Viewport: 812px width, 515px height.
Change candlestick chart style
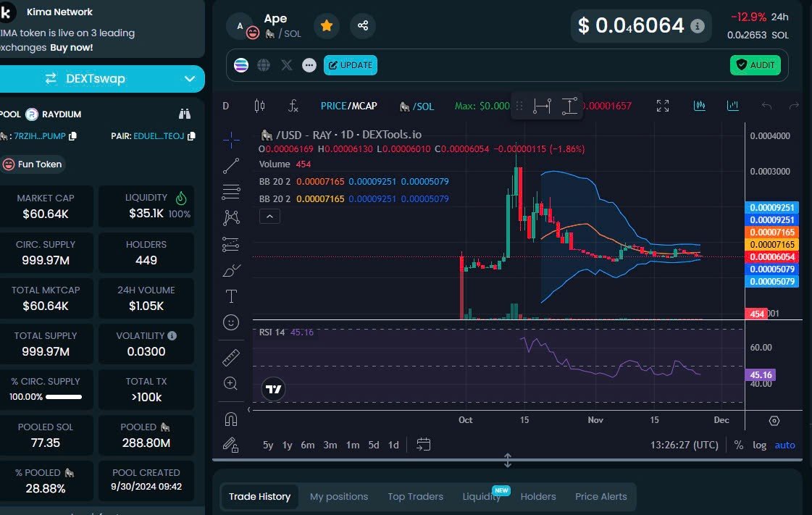(x=259, y=106)
